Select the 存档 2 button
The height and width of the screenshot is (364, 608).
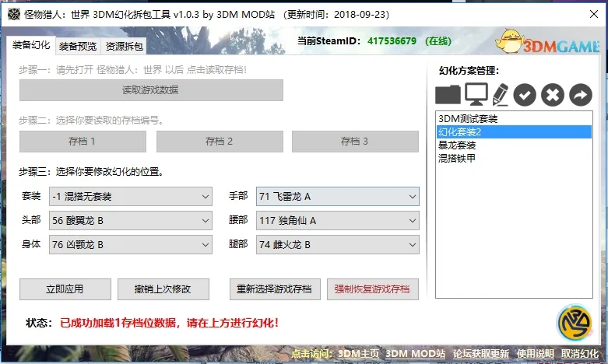tap(220, 142)
